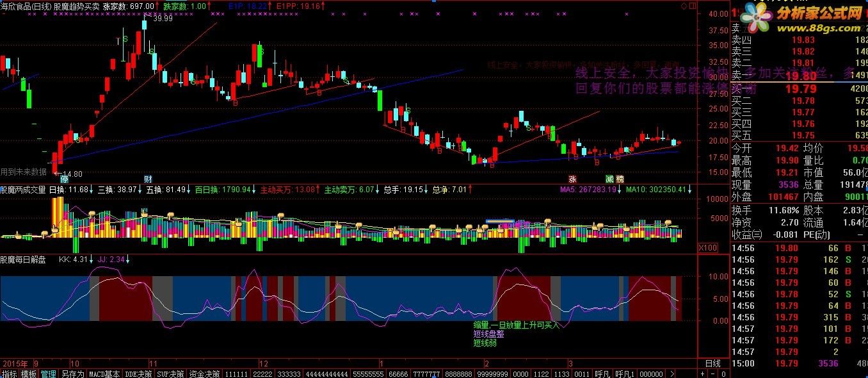Click the X100 volume scale badge
The image size is (868, 378).
click(x=707, y=247)
